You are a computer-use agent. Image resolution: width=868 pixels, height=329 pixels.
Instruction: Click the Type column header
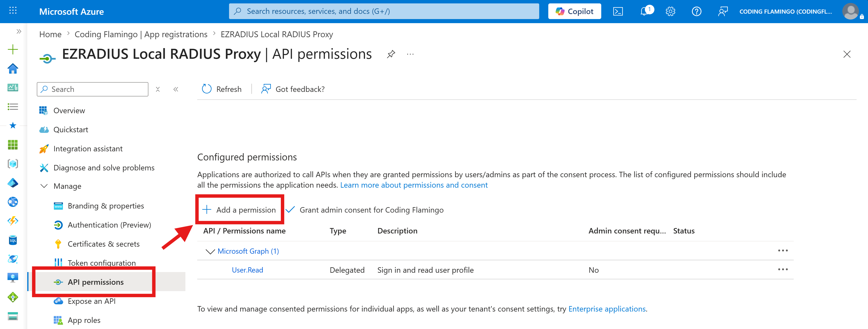[338, 231]
